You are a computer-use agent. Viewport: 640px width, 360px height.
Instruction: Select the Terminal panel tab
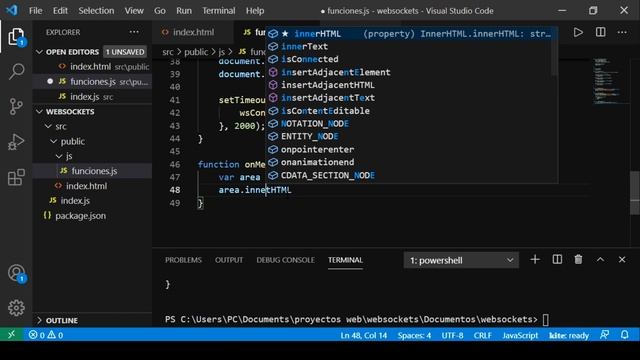click(345, 260)
